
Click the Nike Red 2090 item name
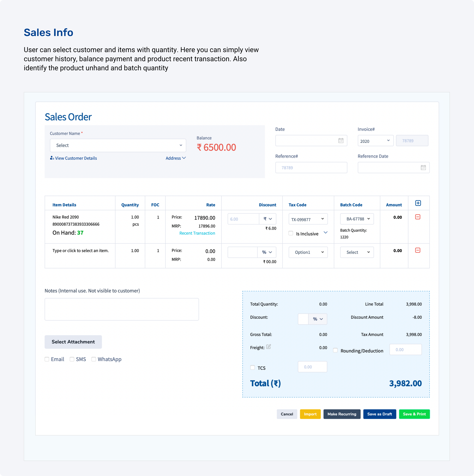pyautogui.click(x=66, y=217)
